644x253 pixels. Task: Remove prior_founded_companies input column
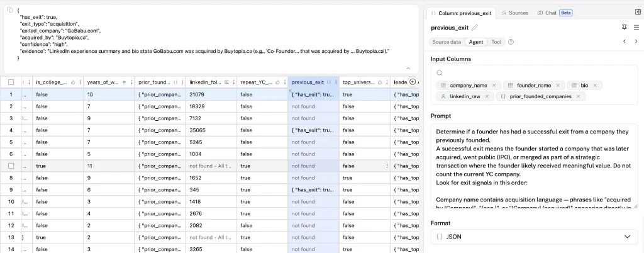579,96
